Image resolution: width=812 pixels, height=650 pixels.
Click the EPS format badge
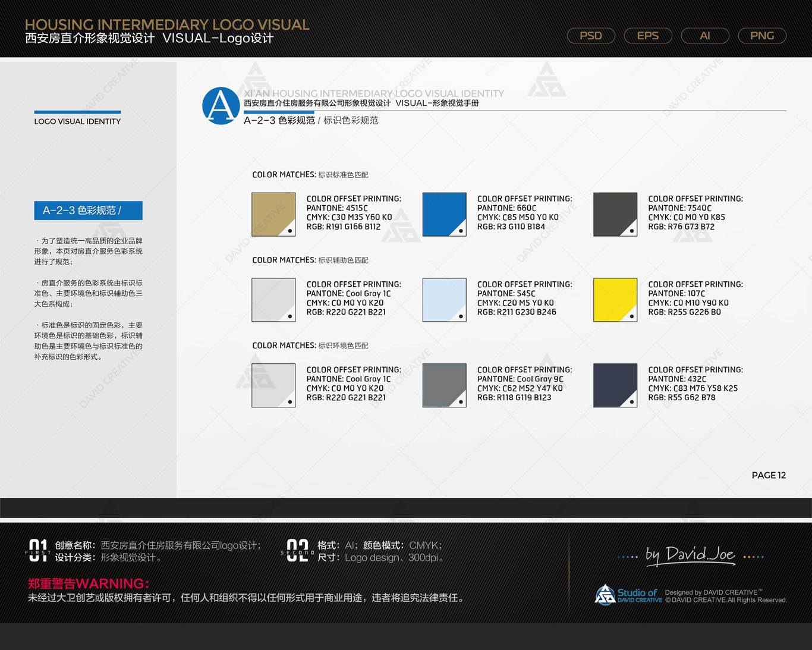coord(648,36)
